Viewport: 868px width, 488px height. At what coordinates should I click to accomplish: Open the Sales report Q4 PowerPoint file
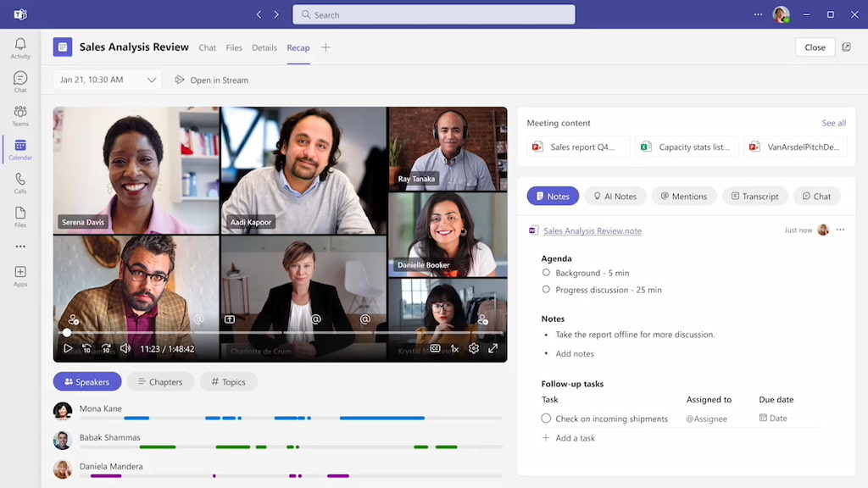[x=578, y=146]
